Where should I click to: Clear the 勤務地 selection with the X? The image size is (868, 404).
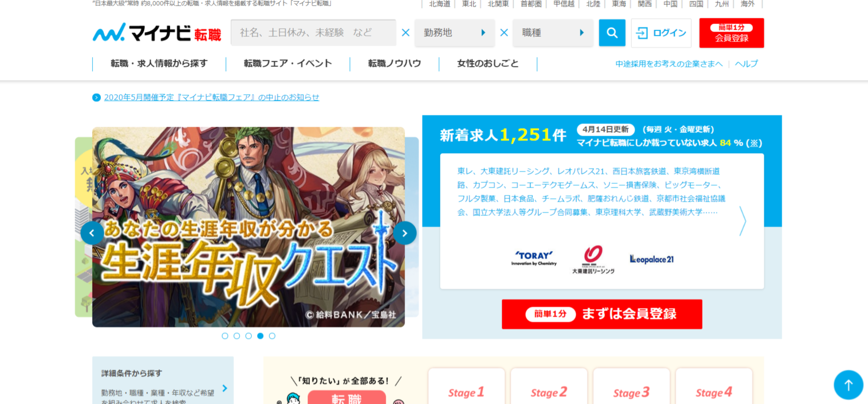[405, 33]
